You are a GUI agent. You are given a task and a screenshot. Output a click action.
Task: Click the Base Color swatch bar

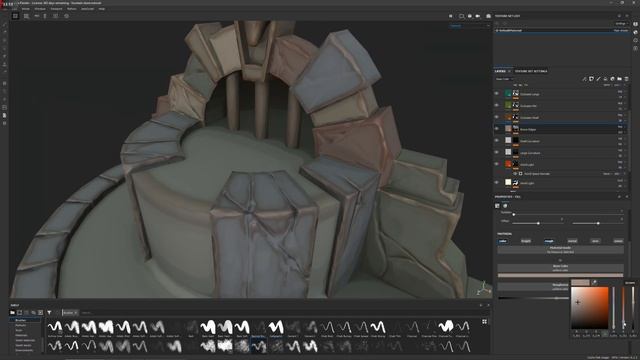(560, 276)
